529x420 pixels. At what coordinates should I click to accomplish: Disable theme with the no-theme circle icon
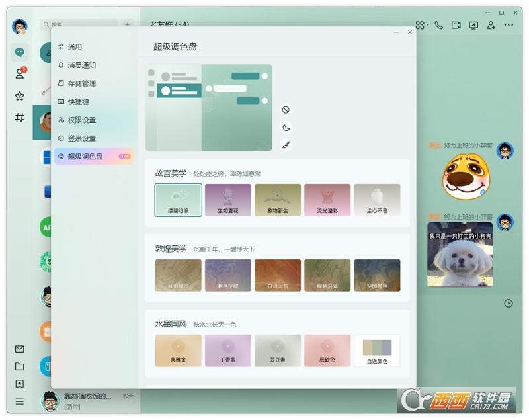286,110
